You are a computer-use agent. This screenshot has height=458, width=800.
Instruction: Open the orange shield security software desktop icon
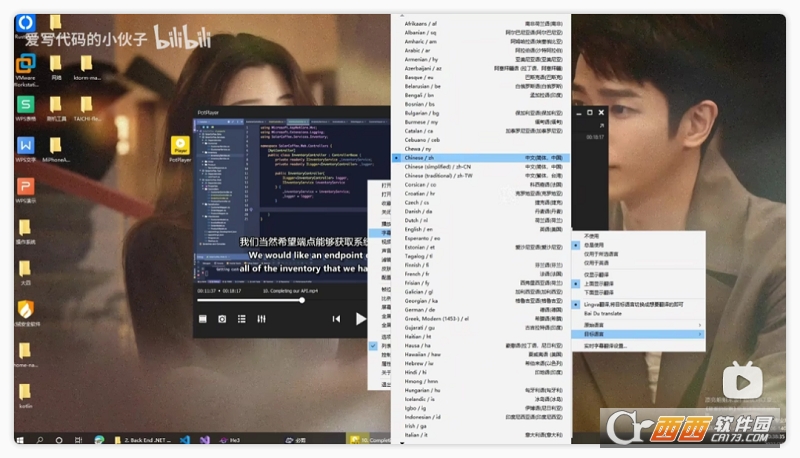click(x=26, y=313)
